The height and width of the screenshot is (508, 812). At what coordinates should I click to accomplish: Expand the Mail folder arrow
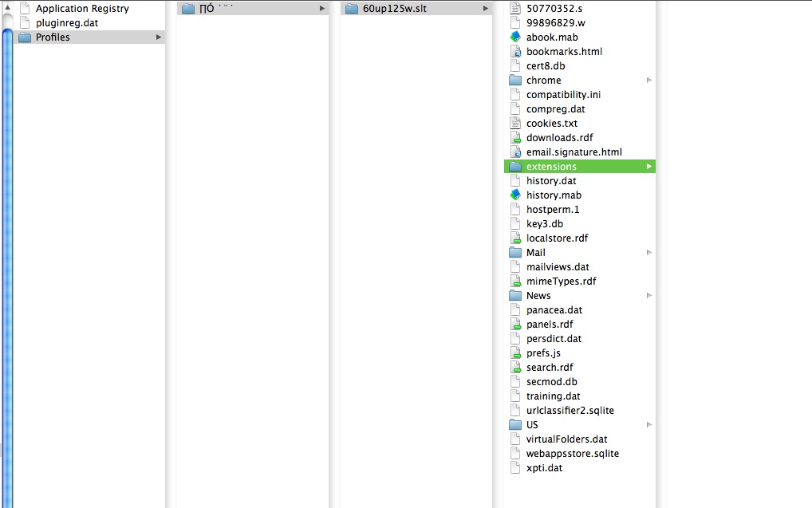(x=648, y=252)
